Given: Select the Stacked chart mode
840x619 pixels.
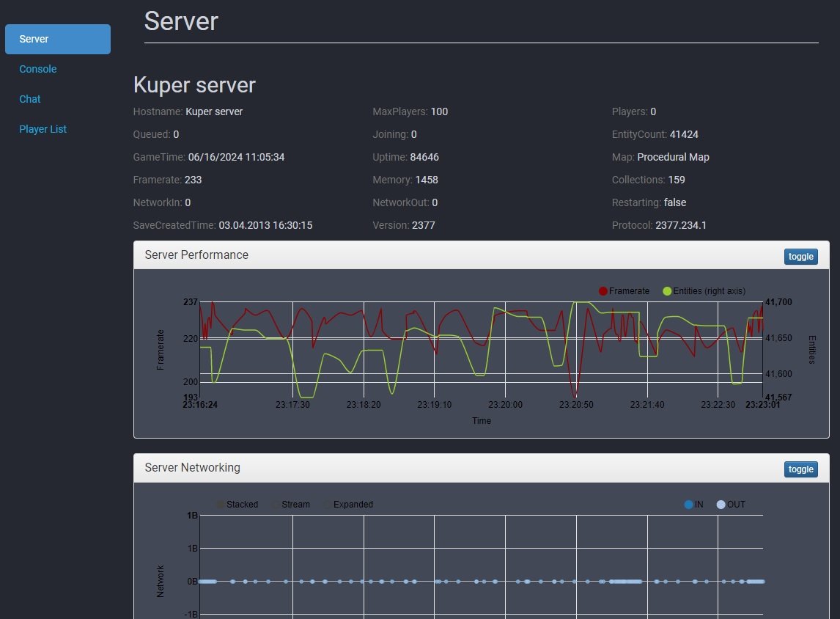Looking at the screenshot, I should pyautogui.click(x=241, y=505).
